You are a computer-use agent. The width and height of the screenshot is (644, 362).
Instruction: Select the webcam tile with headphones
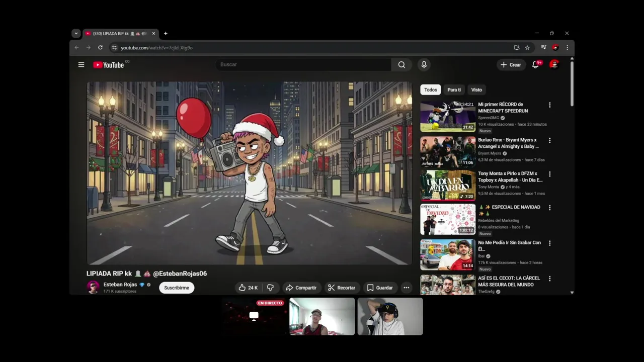(390, 316)
